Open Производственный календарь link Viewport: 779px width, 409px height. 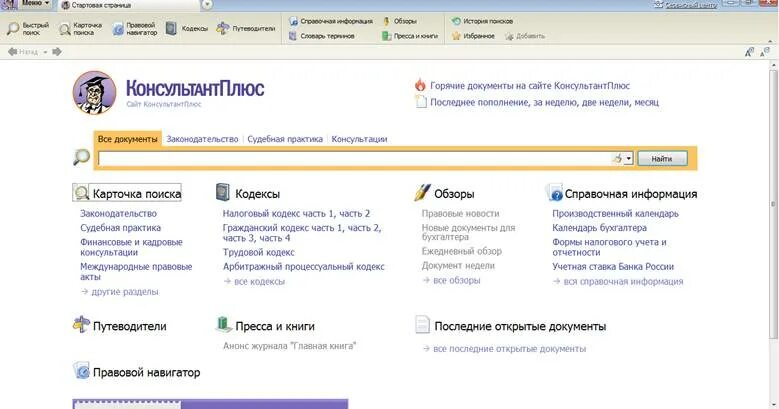click(x=615, y=213)
